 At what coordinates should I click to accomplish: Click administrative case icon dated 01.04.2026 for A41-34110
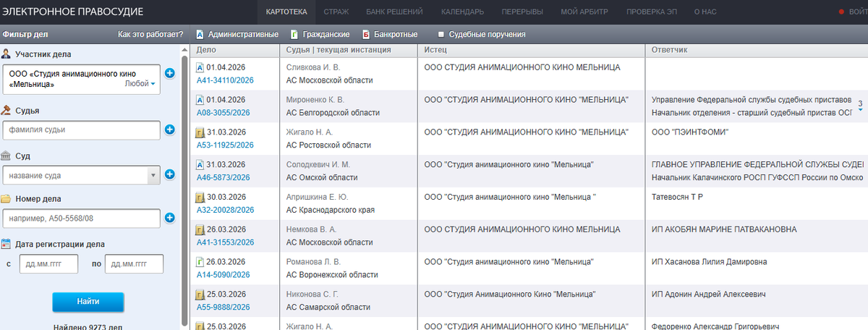coord(200,67)
